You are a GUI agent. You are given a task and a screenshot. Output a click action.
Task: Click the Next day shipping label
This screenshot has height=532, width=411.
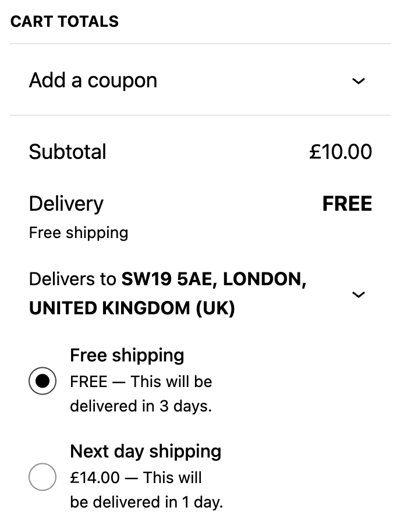click(x=146, y=451)
